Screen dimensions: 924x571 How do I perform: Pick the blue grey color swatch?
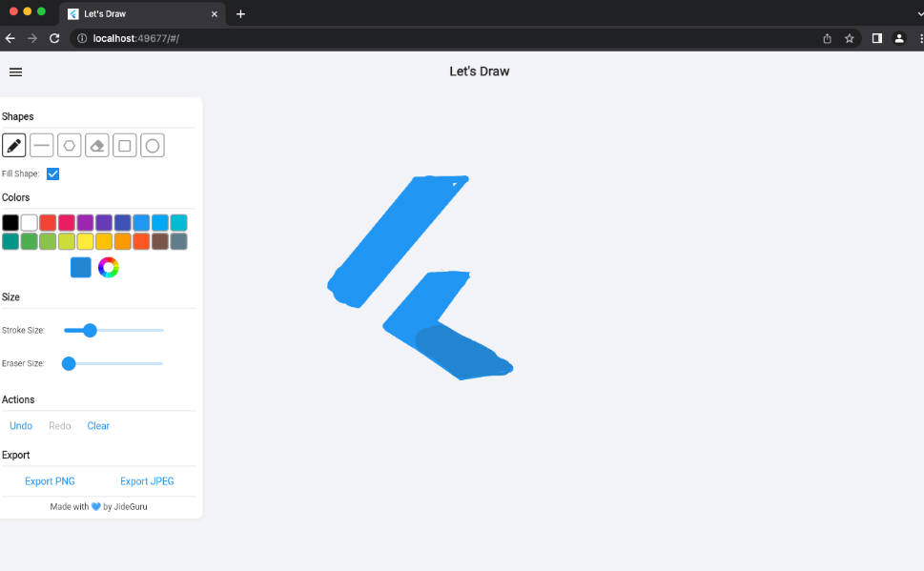click(x=179, y=241)
